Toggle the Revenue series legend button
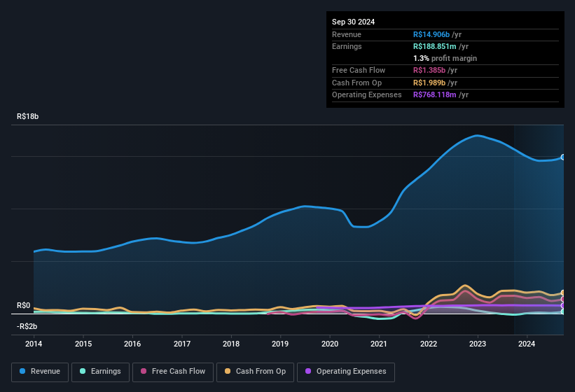The image size is (575, 392). (40, 372)
